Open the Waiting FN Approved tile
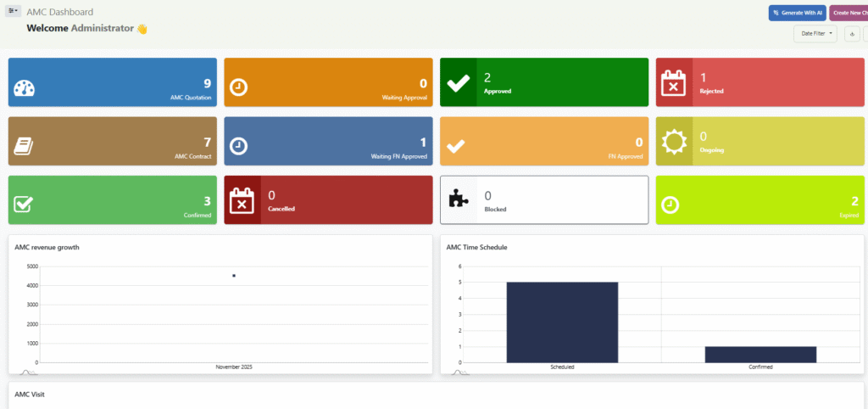This screenshot has width=868, height=409. pyautogui.click(x=328, y=141)
